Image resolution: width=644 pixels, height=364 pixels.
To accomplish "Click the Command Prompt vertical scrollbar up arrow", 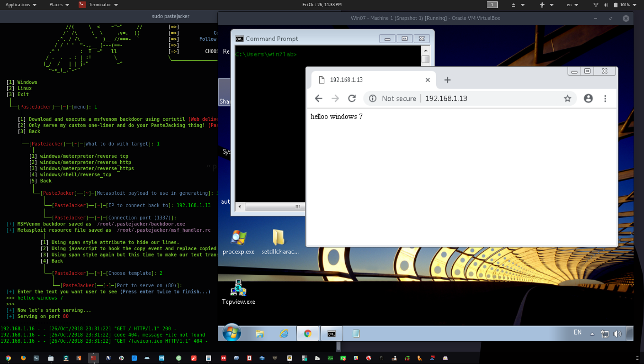I will pos(426,50).
